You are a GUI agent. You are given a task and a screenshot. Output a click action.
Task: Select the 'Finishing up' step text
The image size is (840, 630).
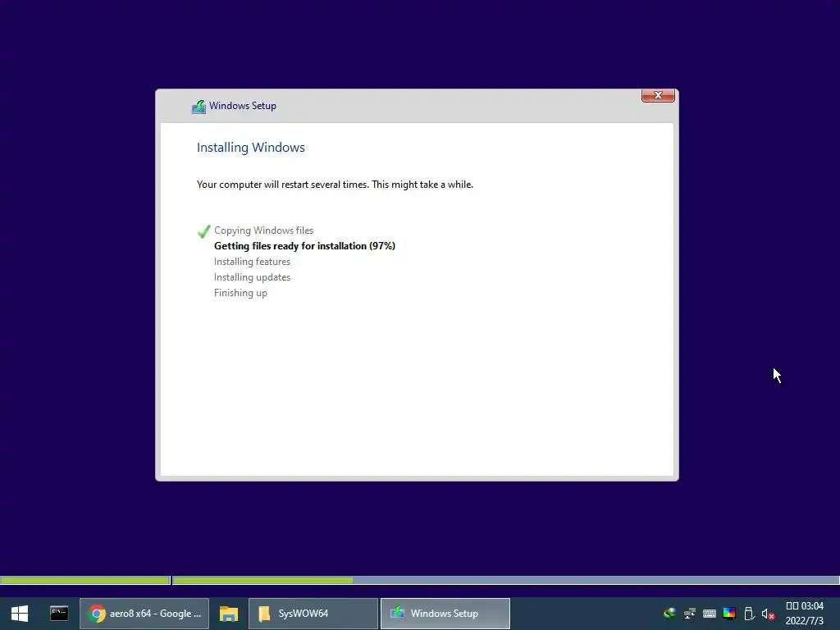point(240,293)
